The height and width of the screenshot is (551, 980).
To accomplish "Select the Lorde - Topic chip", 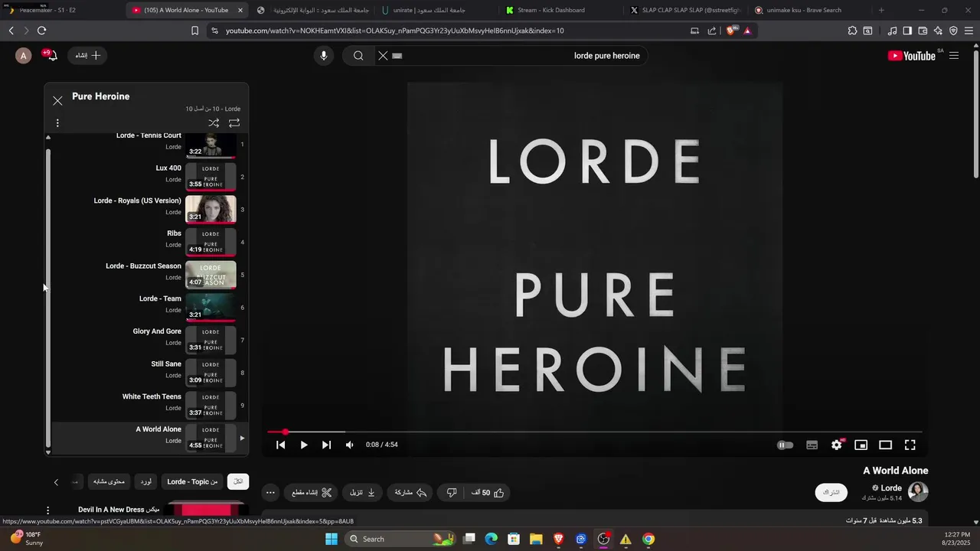I will tap(192, 481).
